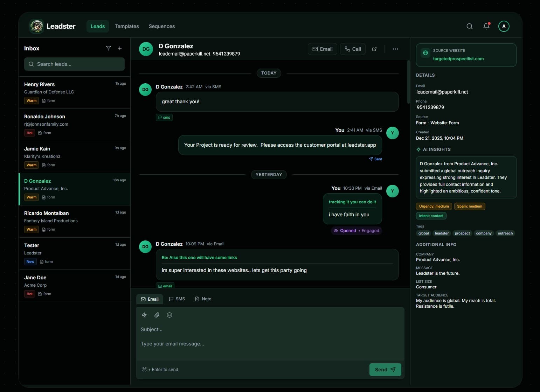The image size is (540, 392).
Task: Toggle the New badge on Tester lead
Action: point(30,261)
